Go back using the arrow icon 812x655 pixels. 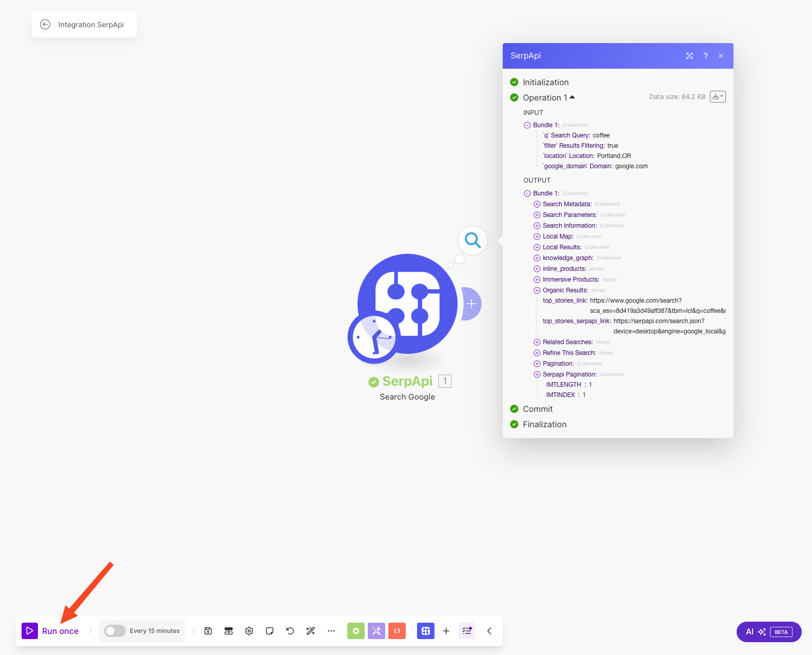coord(45,25)
